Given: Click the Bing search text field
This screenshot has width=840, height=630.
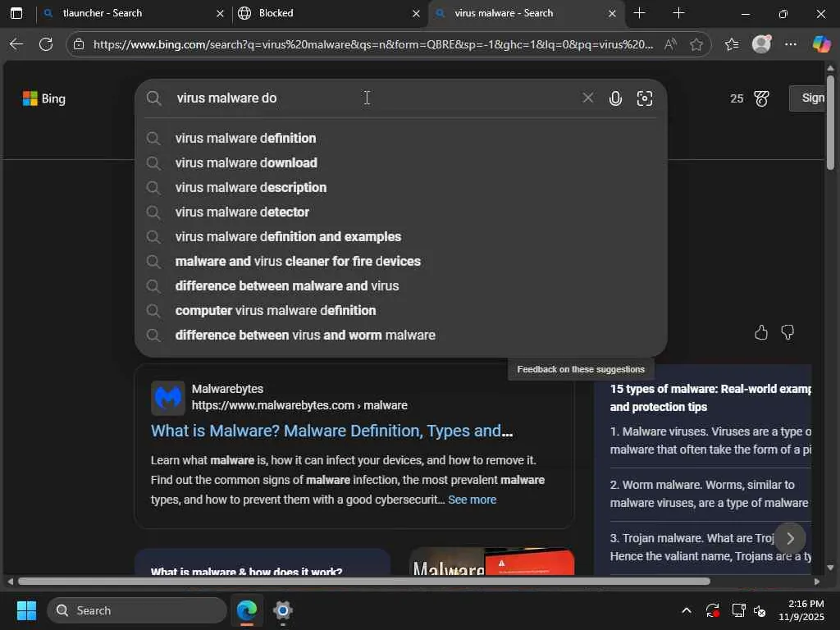Looking at the screenshot, I should click(375, 98).
